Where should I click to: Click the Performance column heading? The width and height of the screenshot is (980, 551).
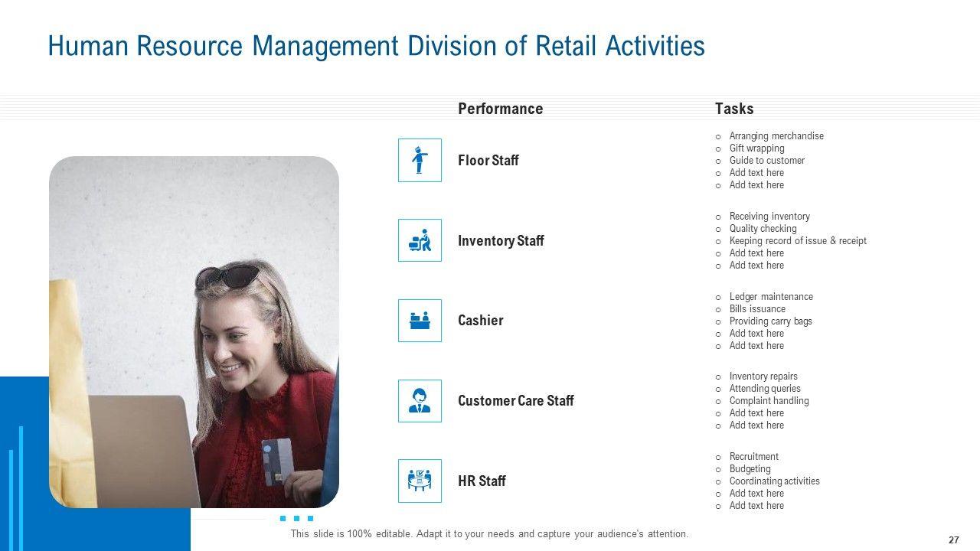[x=500, y=109]
